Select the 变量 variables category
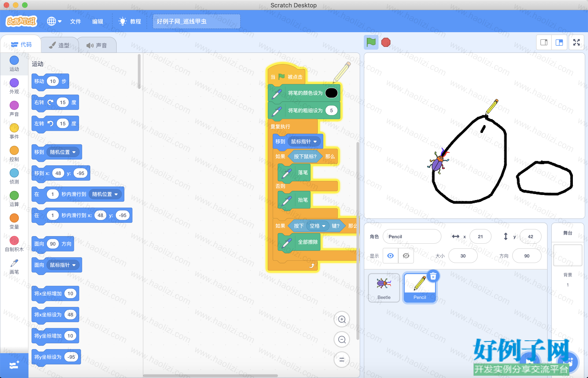 [14, 222]
